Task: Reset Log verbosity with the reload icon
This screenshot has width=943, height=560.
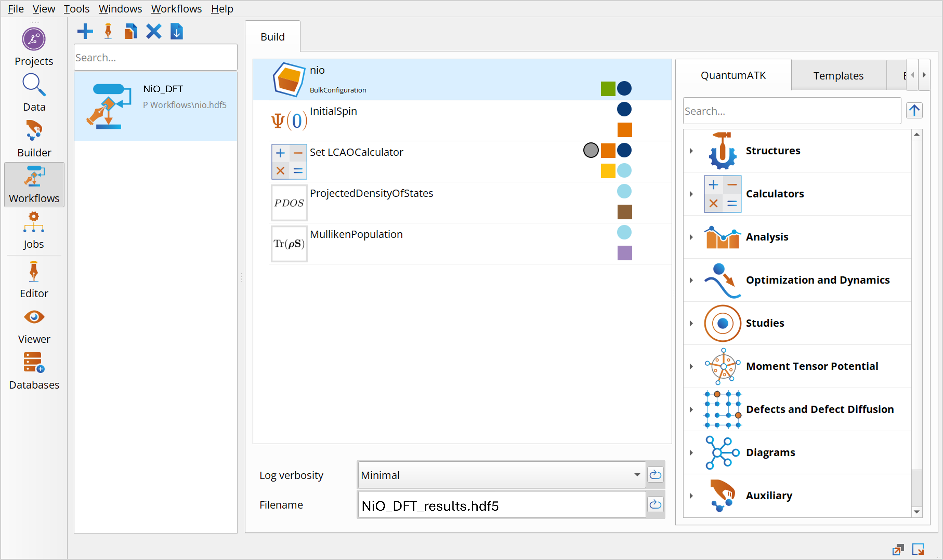Action: [655, 475]
